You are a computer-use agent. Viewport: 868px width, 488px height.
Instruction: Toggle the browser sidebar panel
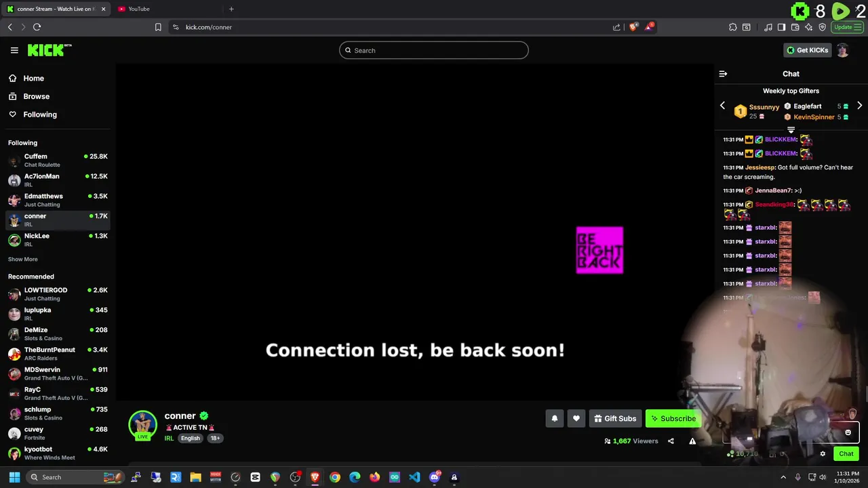(781, 27)
